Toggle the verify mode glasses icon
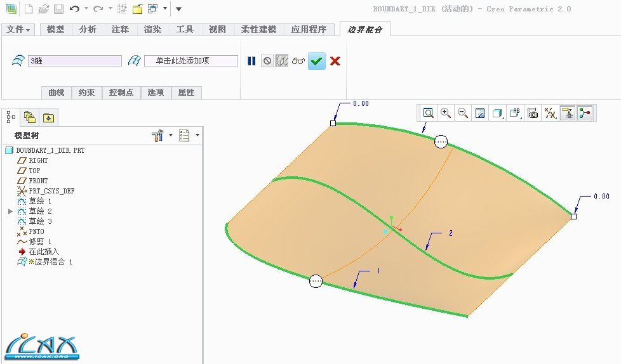This screenshot has height=364, width=621. tap(298, 61)
